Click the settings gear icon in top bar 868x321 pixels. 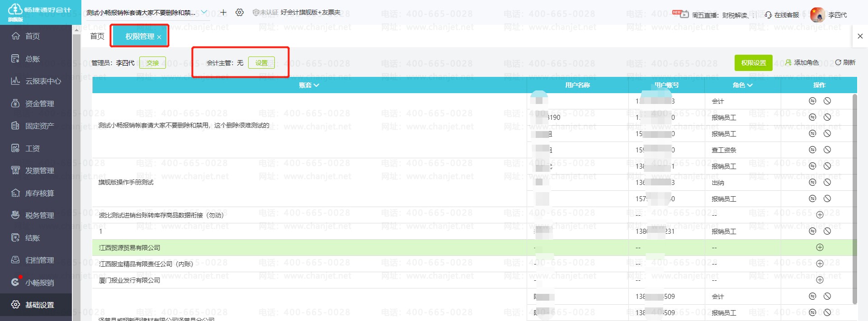(x=240, y=13)
